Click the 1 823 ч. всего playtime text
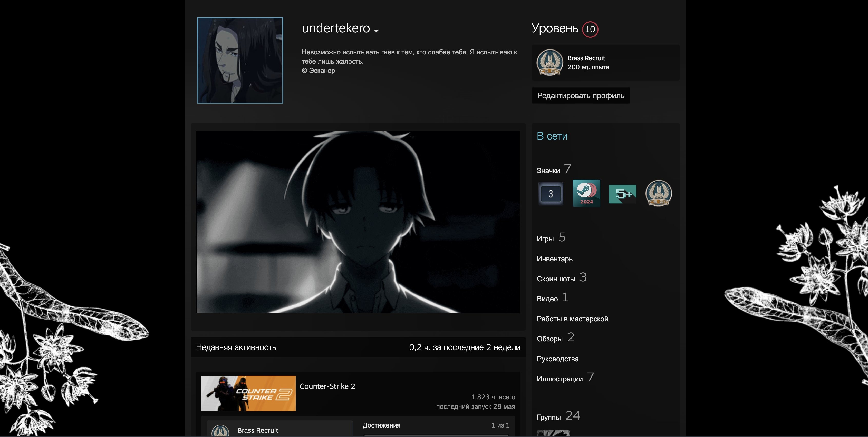Screen dimensions: 868x437 coord(493,397)
